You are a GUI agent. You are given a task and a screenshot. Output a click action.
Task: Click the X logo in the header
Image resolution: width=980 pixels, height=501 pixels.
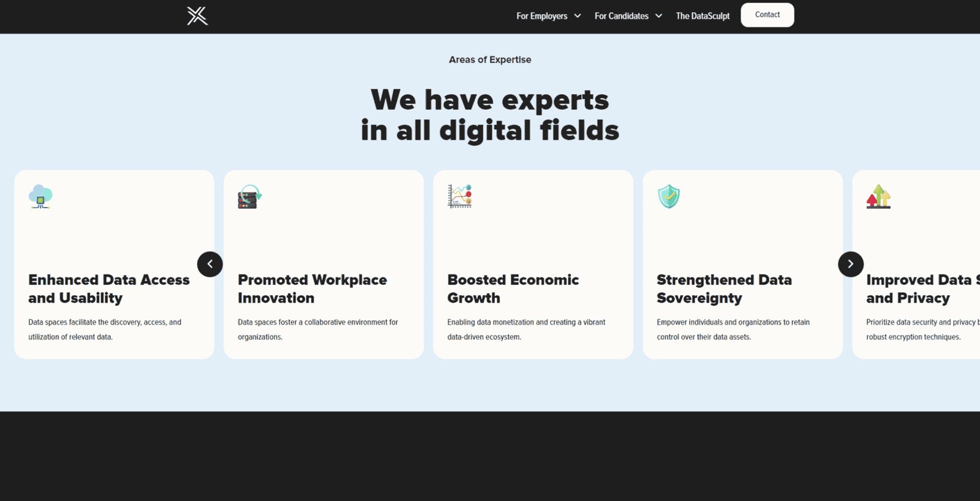[x=196, y=16]
